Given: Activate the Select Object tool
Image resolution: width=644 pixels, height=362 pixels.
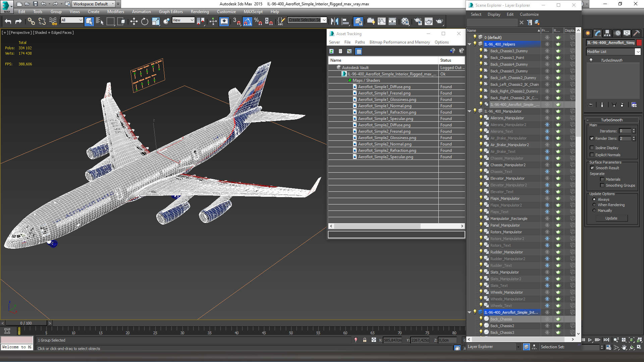Looking at the screenshot, I should [89, 21].
